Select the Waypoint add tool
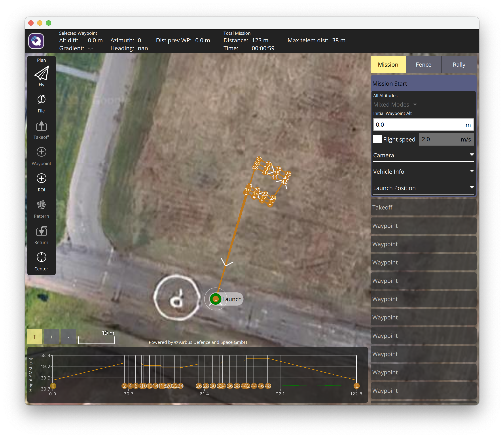Viewport: 504px width, 438px height. (41, 152)
